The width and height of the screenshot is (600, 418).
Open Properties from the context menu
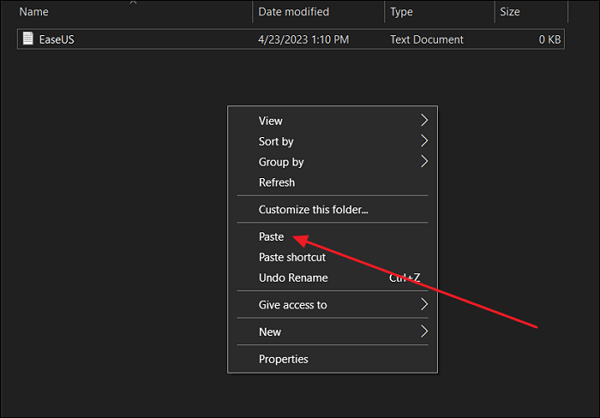pos(283,359)
